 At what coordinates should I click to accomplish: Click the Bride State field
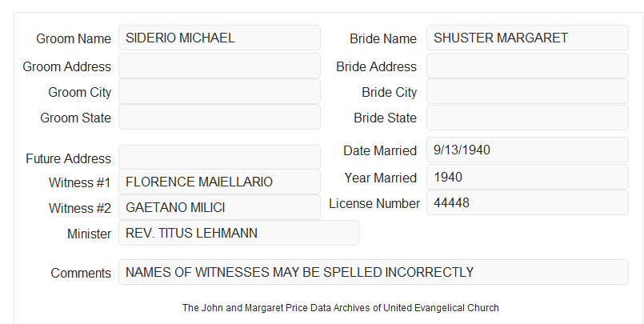point(527,118)
